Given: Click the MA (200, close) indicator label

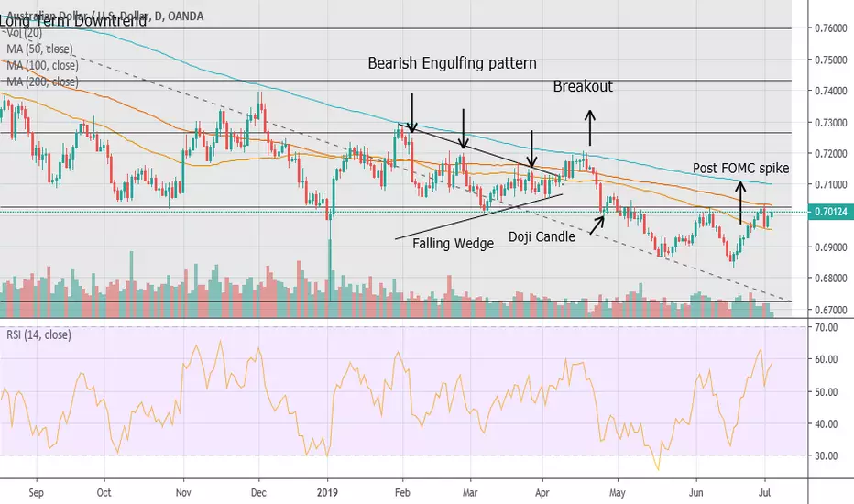Looking at the screenshot, I should pos(42,82).
